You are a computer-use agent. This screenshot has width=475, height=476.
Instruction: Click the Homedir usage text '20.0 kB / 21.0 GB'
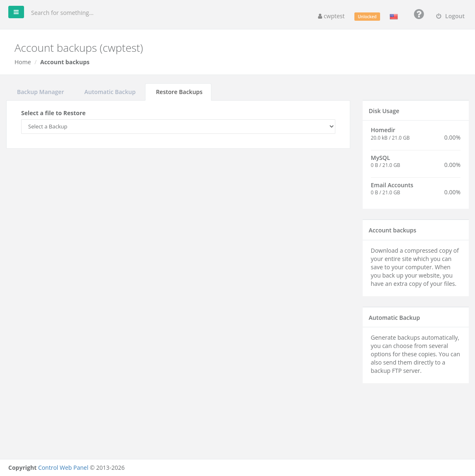[390, 138]
